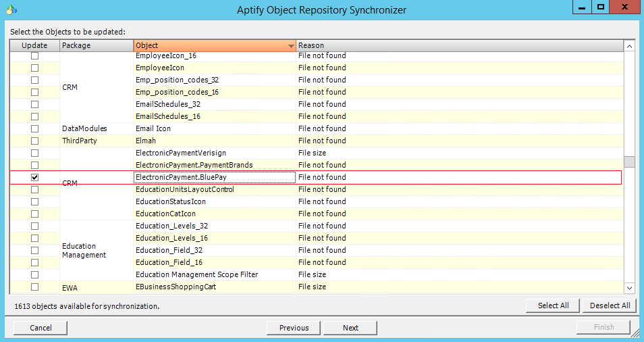Minimize the Synchronizer window

coord(582,7)
